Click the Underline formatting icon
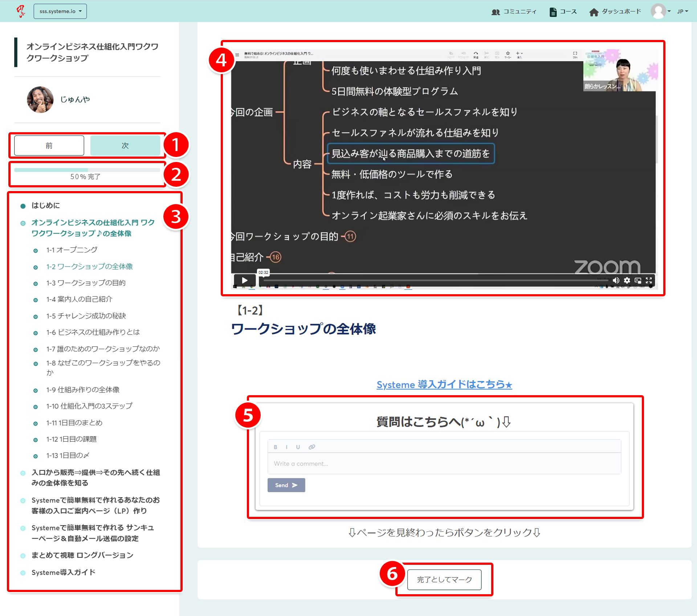This screenshot has width=697, height=616. [x=298, y=447]
